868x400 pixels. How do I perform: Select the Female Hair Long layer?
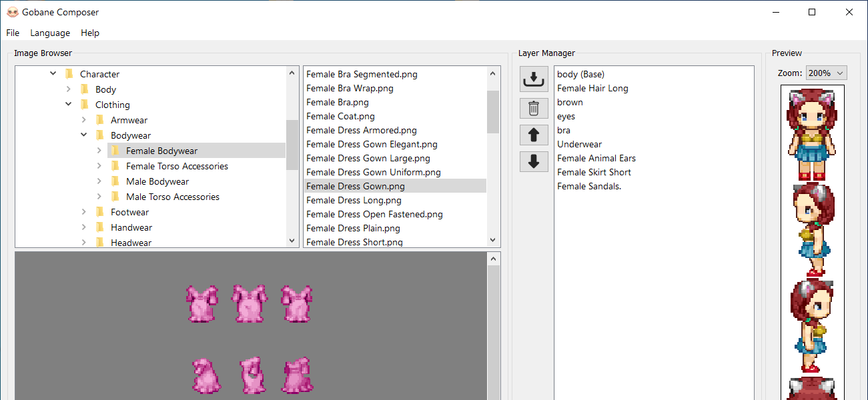(593, 88)
